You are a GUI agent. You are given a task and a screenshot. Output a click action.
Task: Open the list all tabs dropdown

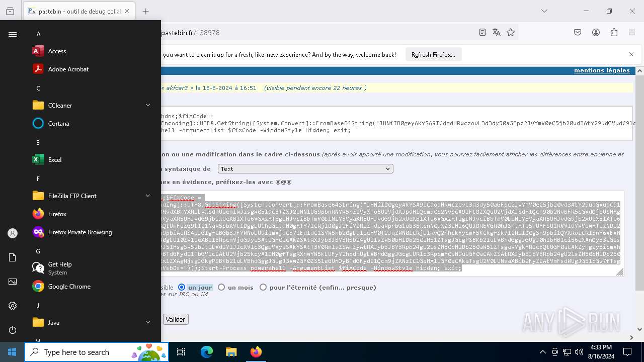[x=544, y=11]
